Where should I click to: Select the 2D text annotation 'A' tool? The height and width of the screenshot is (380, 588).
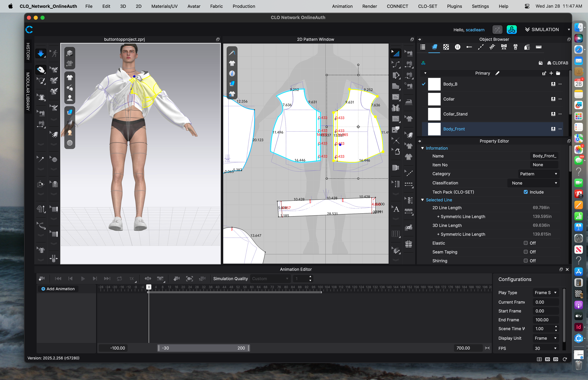[396, 209]
